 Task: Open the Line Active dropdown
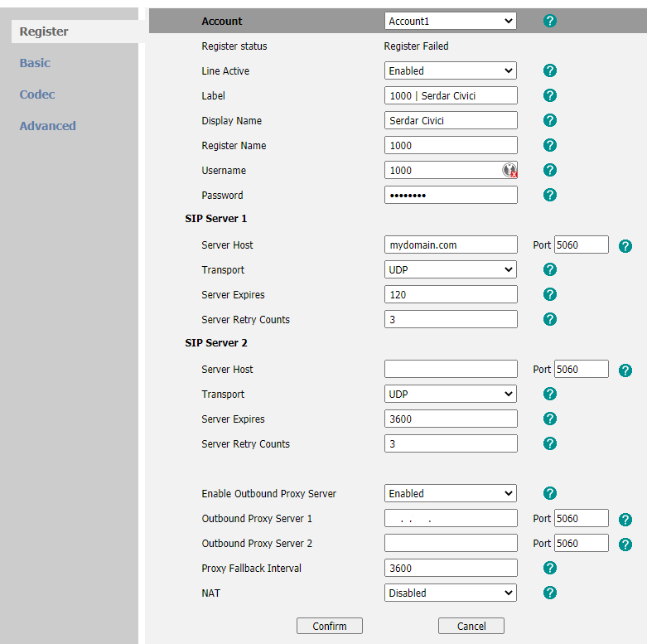pyautogui.click(x=450, y=71)
